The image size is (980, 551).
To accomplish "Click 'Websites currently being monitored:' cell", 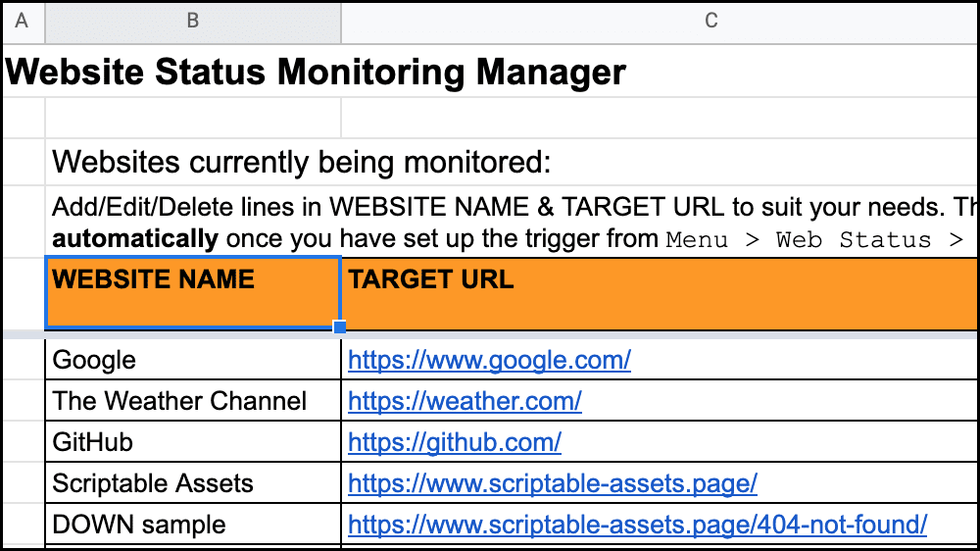I will (301, 162).
